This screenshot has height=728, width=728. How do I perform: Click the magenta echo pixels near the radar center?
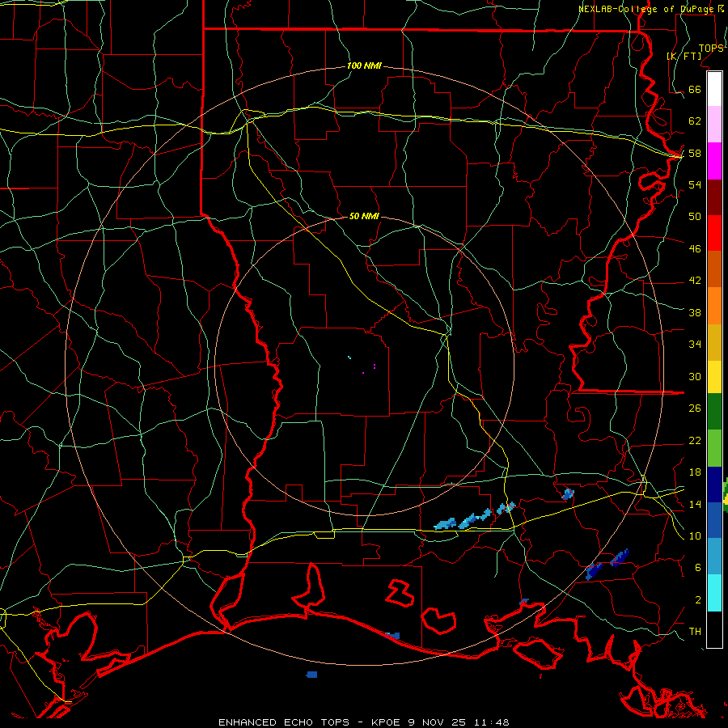[x=369, y=369]
